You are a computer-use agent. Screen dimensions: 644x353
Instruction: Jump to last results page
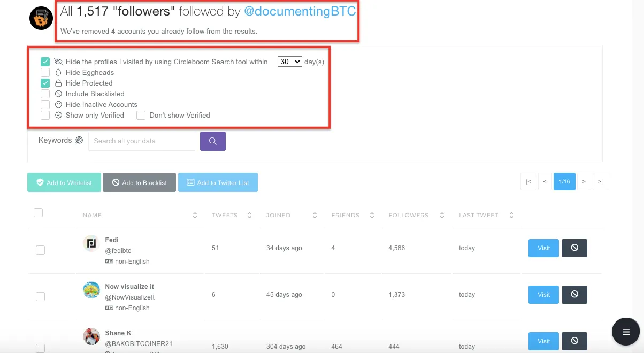pos(600,182)
